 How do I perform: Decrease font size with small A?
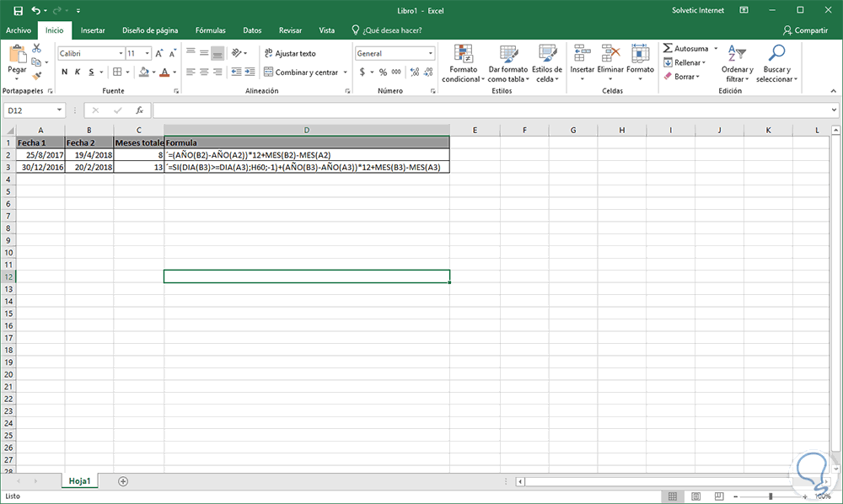(x=173, y=54)
